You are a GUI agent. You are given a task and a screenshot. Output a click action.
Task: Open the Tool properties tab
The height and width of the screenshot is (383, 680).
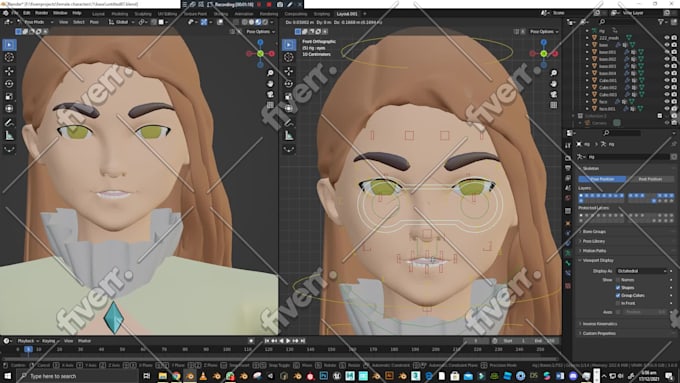click(568, 145)
